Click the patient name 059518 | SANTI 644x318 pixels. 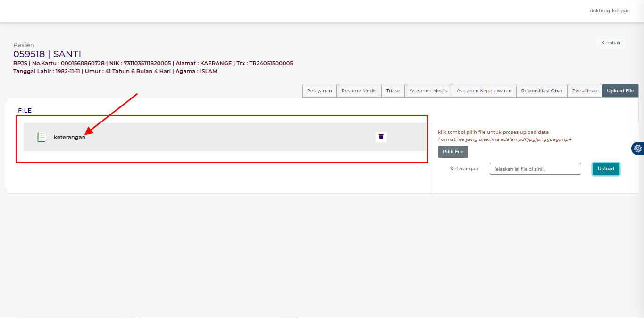[47, 54]
